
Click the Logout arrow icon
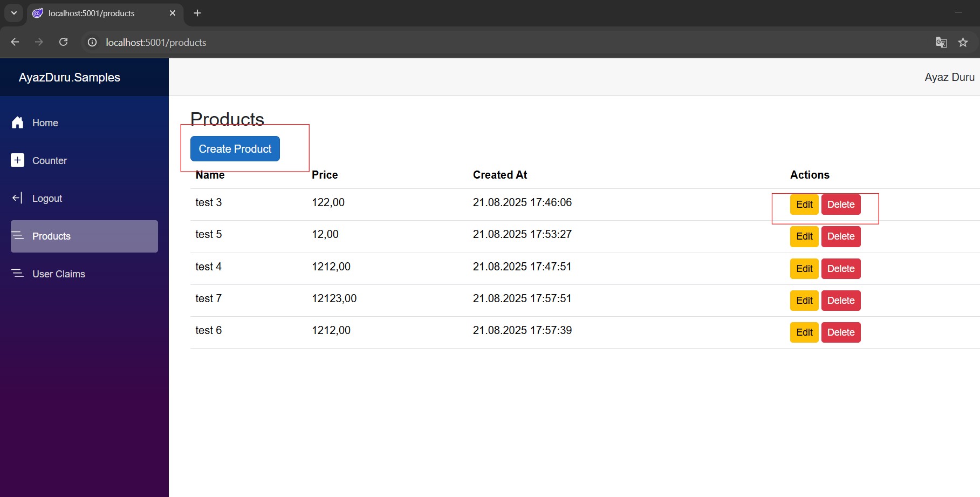(x=18, y=198)
